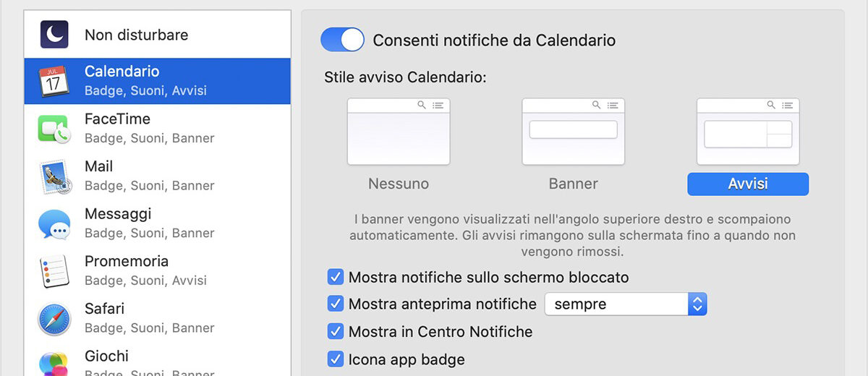Click the Non disturbare moon icon
Image resolution: width=868 pixels, height=376 pixels.
coord(55,35)
